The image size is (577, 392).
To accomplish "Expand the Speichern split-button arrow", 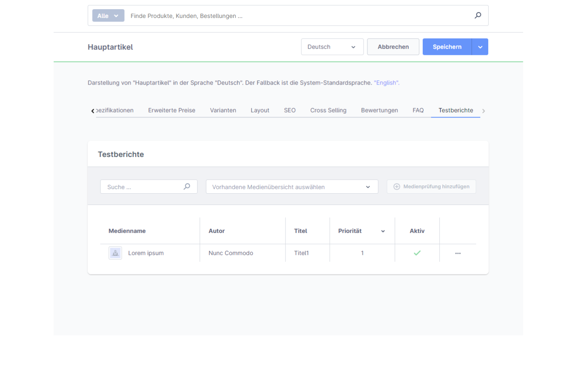I will click(x=480, y=47).
